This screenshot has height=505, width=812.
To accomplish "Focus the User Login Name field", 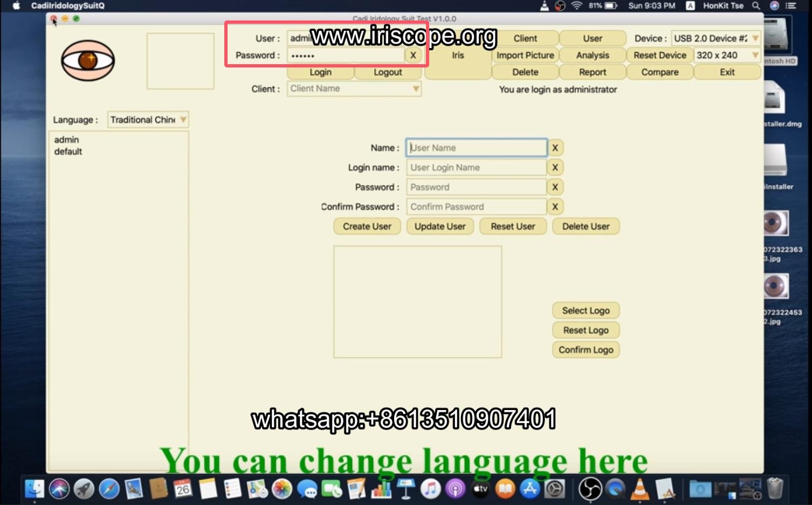I will coord(477,167).
